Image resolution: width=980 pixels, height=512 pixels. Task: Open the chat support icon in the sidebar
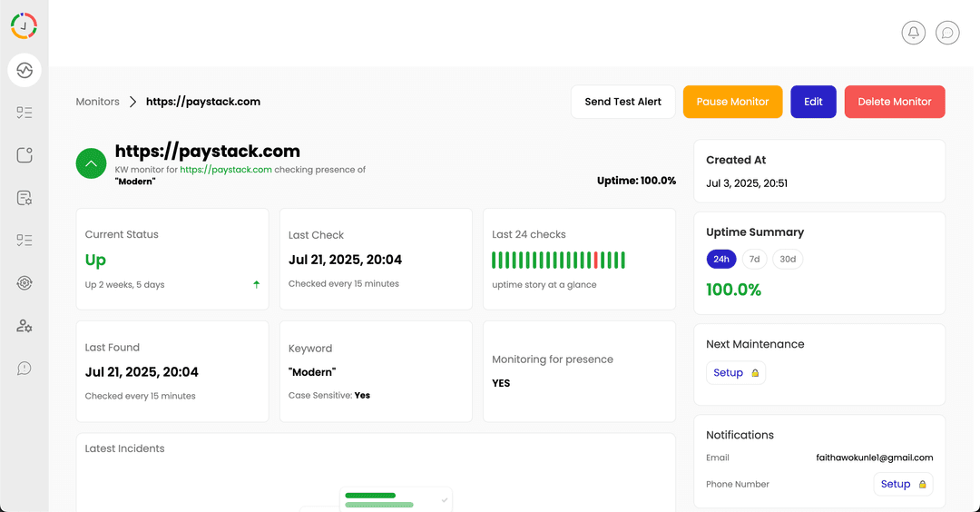[24, 369]
